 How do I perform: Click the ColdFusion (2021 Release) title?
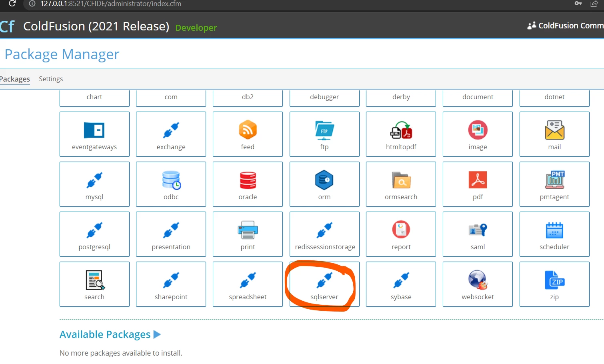[96, 26]
